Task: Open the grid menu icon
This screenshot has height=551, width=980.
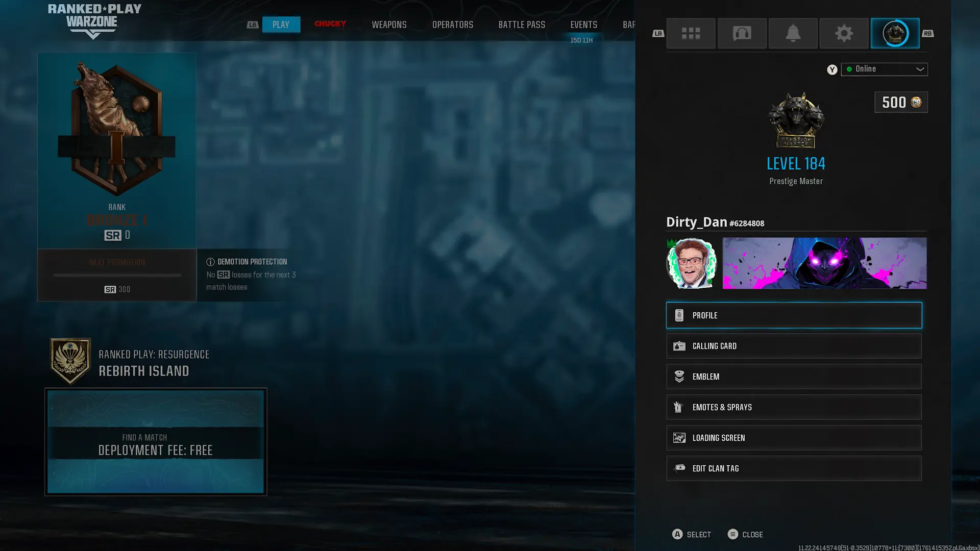Action: tap(691, 34)
